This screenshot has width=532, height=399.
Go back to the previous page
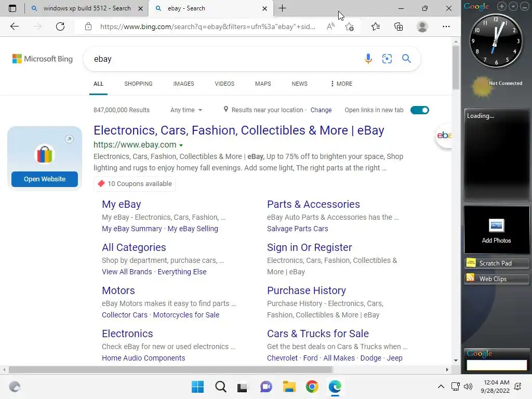click(14, 26)
